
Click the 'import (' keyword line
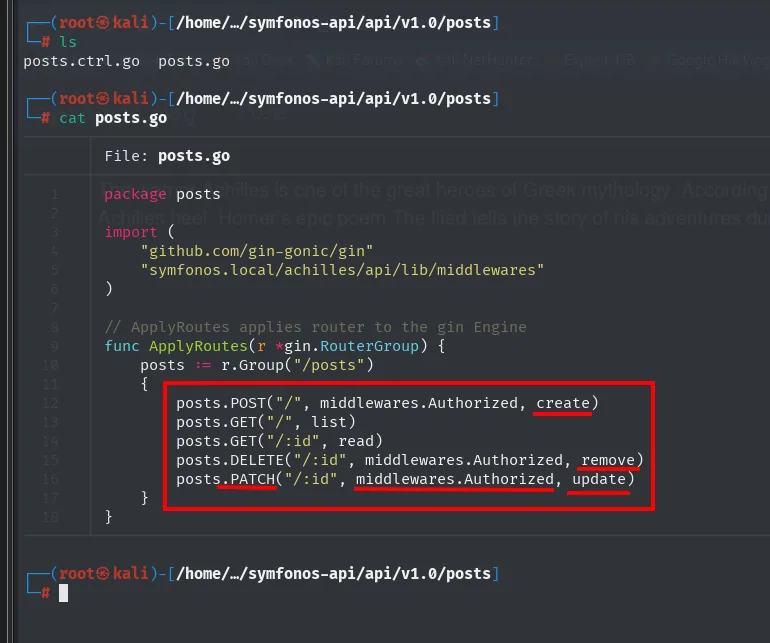pyautogui.click(x=139, y=232)
